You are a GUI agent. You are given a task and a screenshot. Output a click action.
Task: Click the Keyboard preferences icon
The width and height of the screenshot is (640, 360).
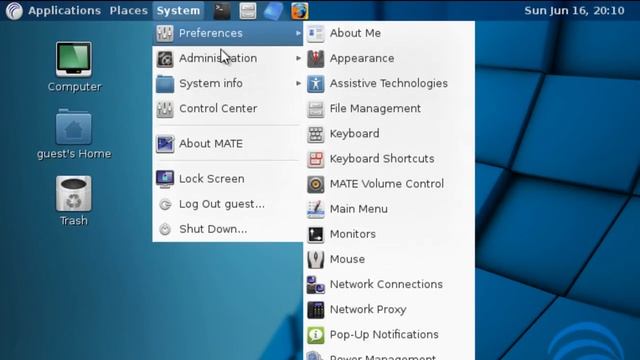[x=316, y=134]
